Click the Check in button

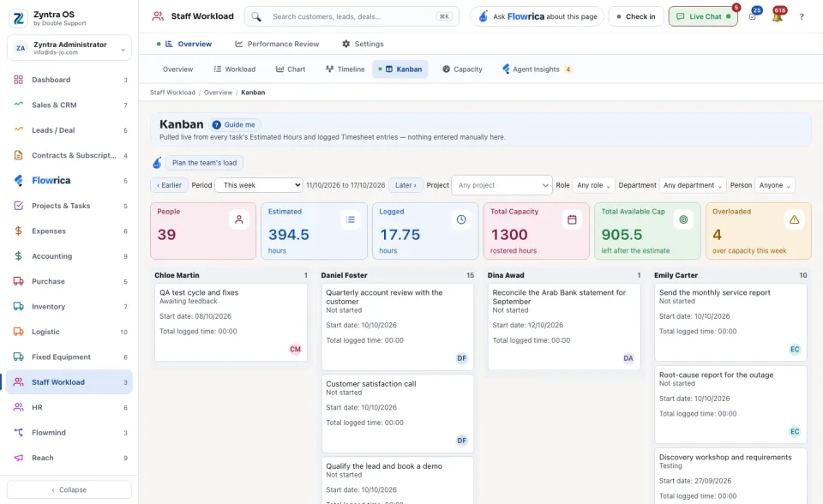click(x=635, y=16)
